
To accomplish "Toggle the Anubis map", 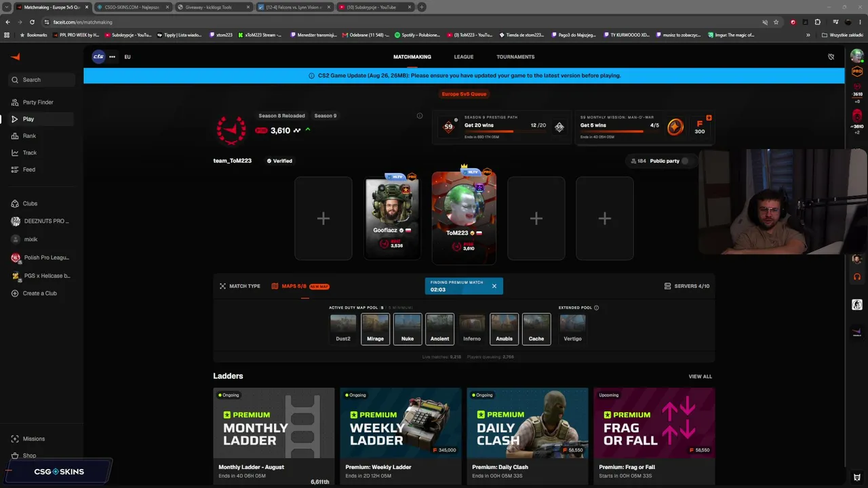I will point(504,329).
